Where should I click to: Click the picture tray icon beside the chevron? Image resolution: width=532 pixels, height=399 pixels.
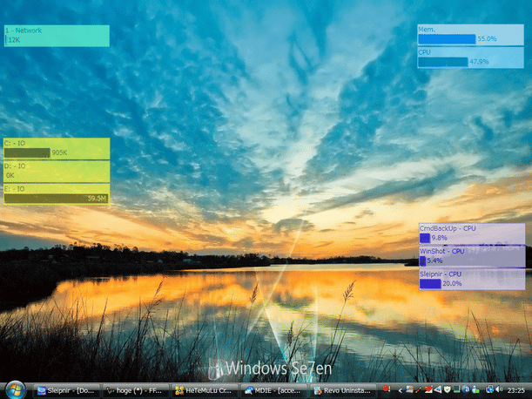point(409,389)
